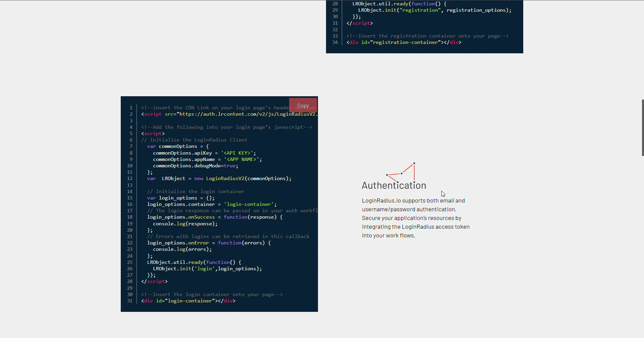644x338 pixels.
Task: Click the line "LoginRadius.io supports both email and"
Action: click(413, 201)
